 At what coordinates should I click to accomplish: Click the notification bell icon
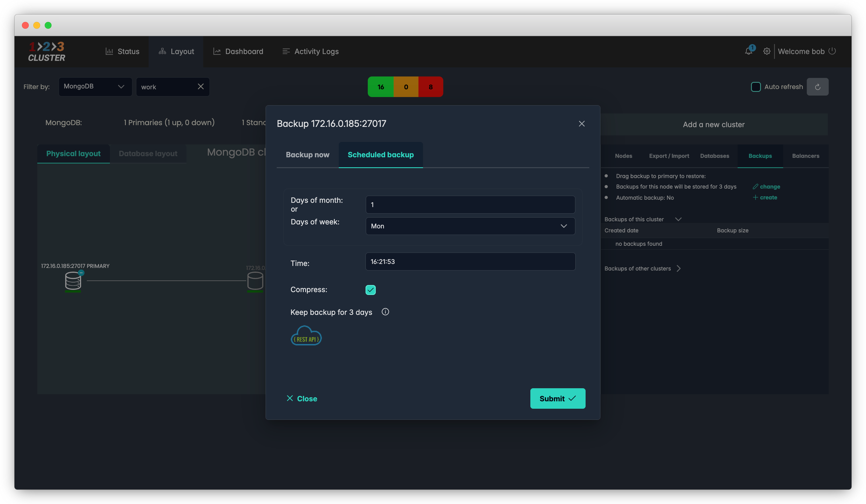(748, 51)
